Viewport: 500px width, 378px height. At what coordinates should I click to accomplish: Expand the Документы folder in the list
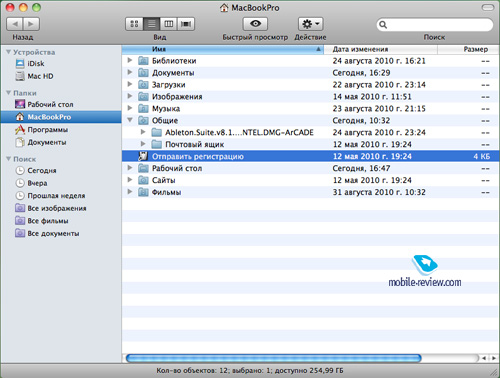pyautogui.click(x=130, y=72)
